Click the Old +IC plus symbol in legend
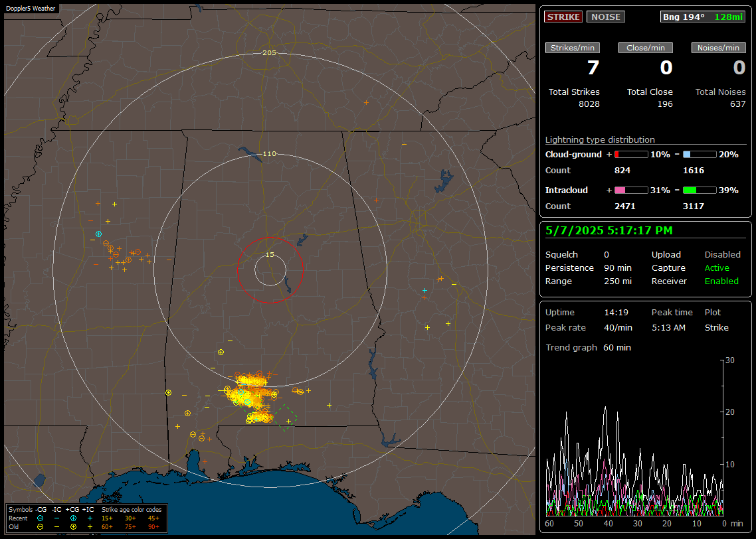This screenshot has width=756, height=539. [x=90, y=527]
